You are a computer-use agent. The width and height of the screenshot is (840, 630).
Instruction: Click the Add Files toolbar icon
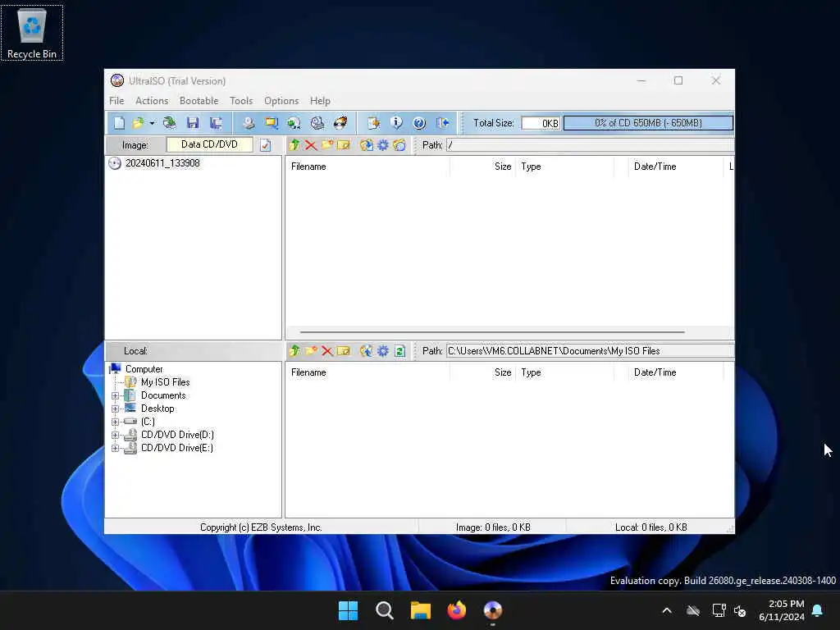pos(373,123)
